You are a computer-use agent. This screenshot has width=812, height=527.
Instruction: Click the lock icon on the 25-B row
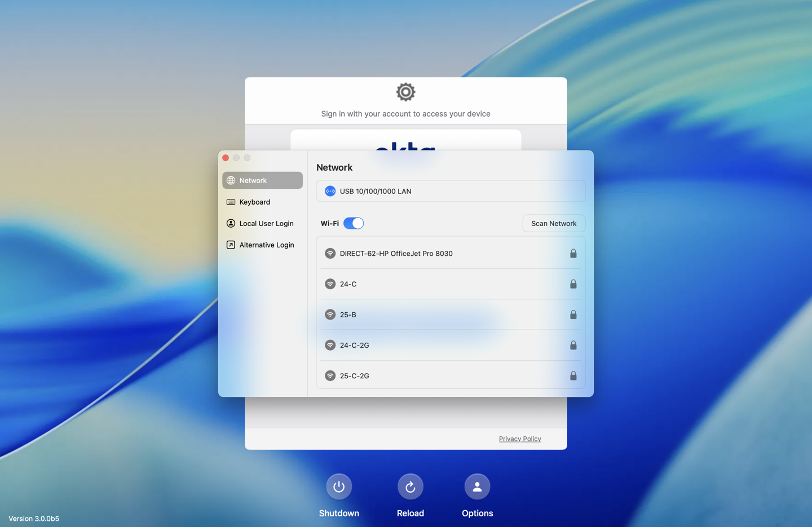573,315
